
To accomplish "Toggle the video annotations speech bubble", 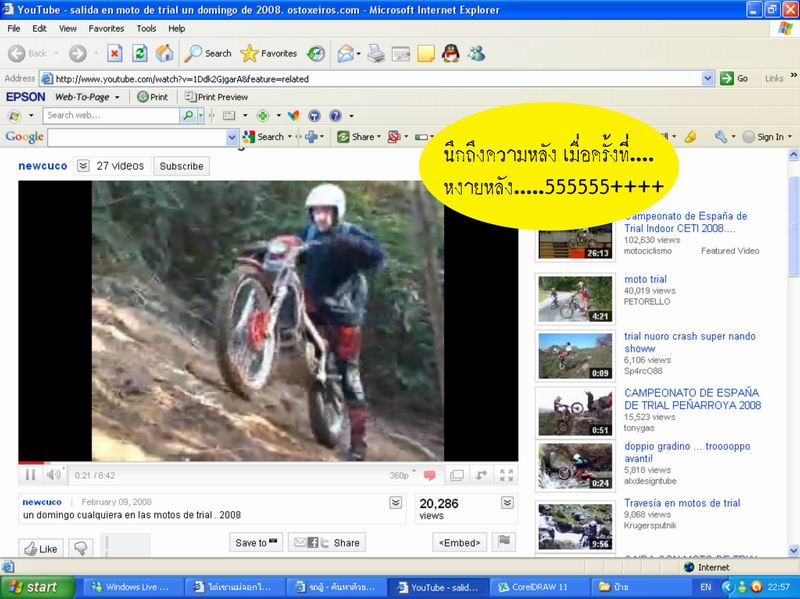I will click(x=430, y=475).
